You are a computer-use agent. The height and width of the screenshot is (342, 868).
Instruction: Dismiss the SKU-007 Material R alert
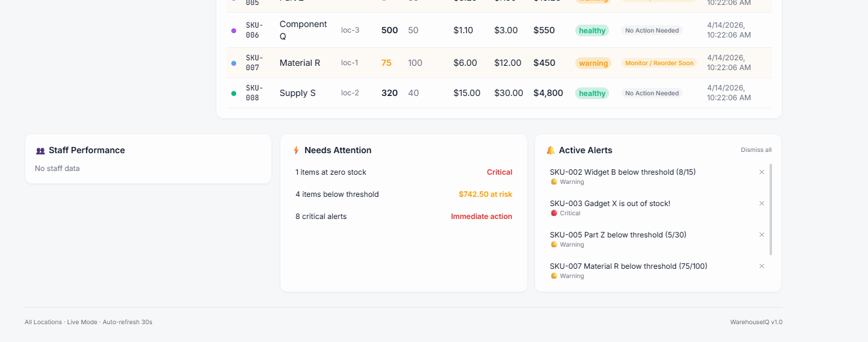(x=762, y=266)
